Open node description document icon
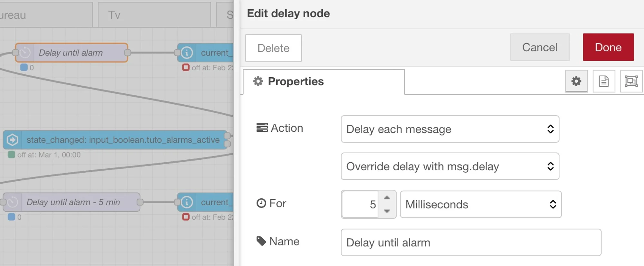Viewport: 644px width, 266px height. [604, 81]
